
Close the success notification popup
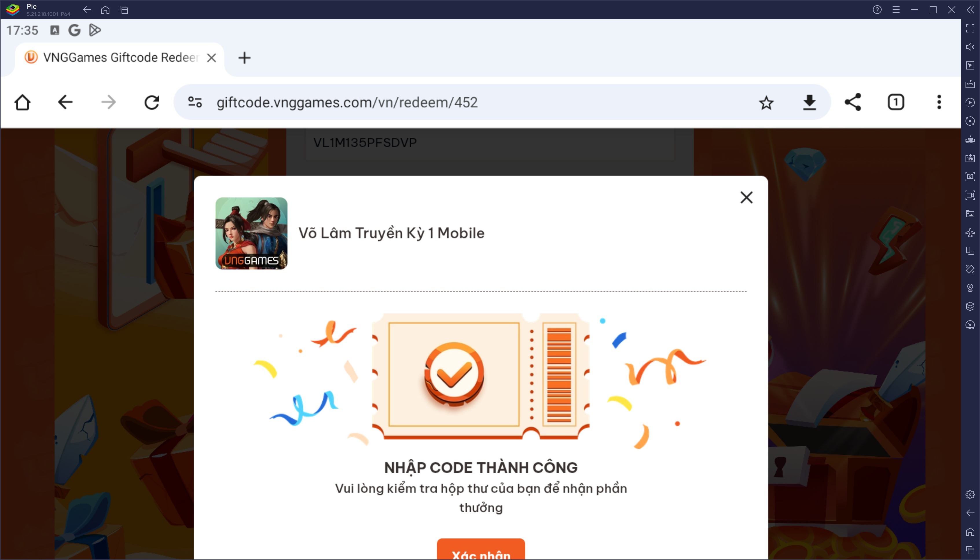click(x=746, y=197)
